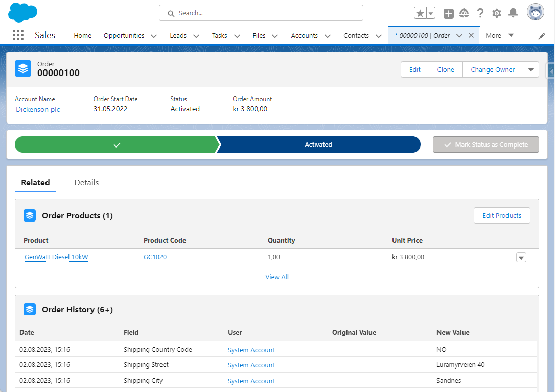
Task: Expand the Contacts tab chevron
Action: click(x=379, y=36)
